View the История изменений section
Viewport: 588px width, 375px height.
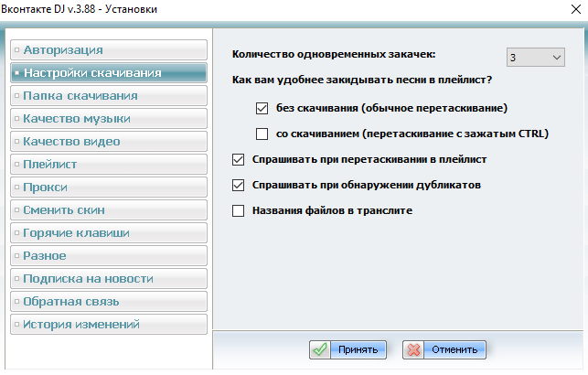tap(109, 325)
